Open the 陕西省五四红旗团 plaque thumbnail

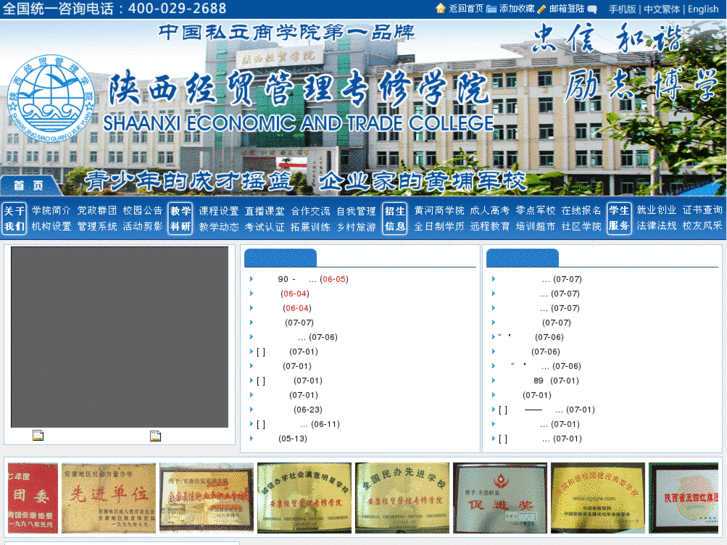684,498
